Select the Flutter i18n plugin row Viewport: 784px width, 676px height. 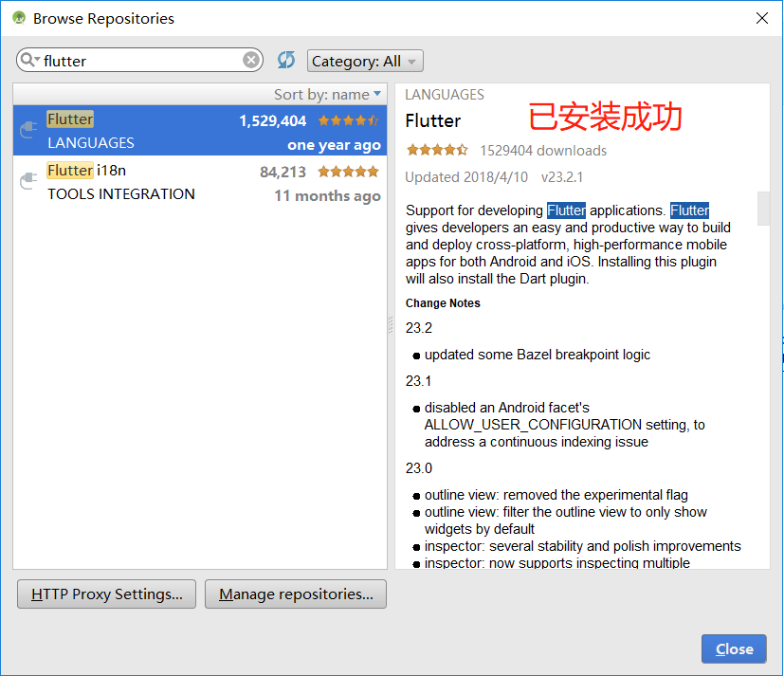(200, 182)
